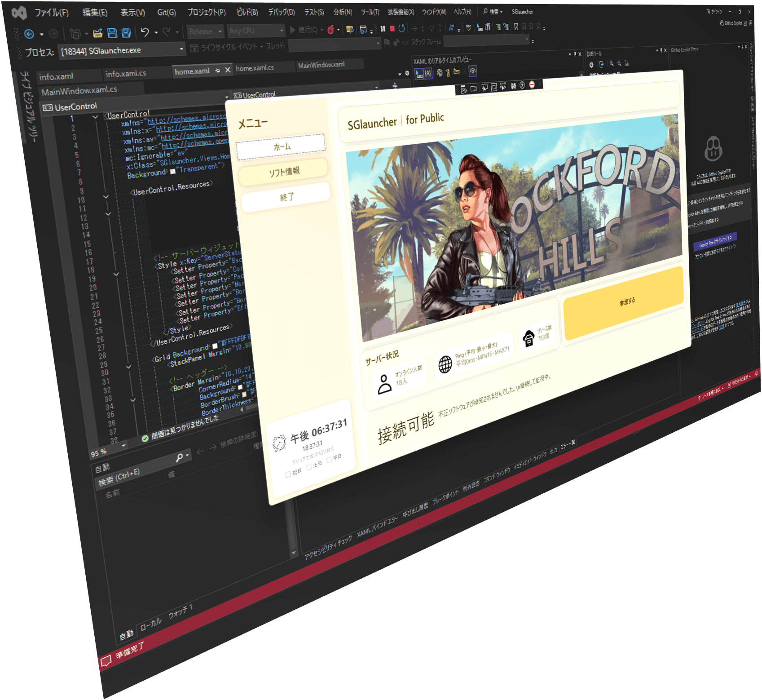This screenshot has width=762, height=700.
Task: Click the 午後 06:37:31 clock display
Action: pyautogui.click(x=319, y=431)
